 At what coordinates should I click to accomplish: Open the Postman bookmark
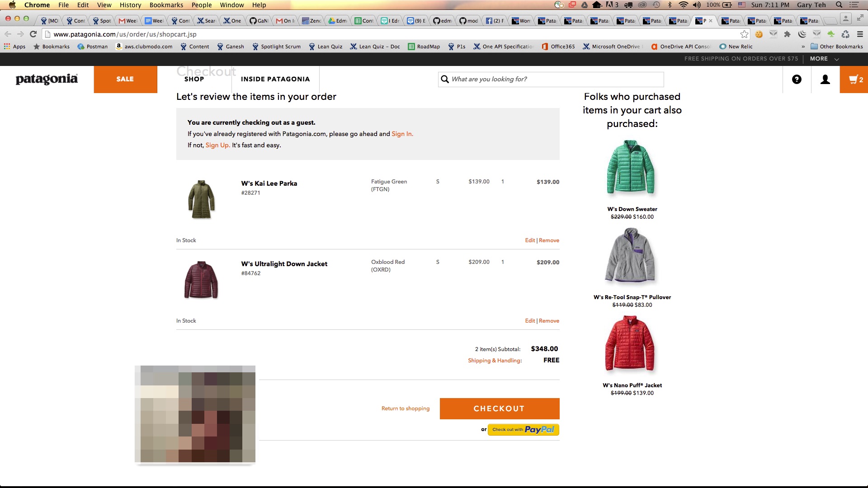click(93, 47)
